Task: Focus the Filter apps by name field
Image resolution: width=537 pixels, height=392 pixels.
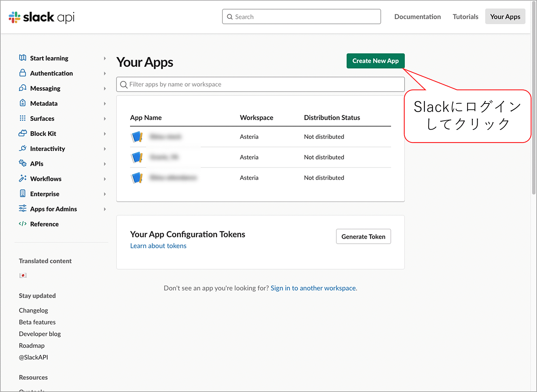Action: pyautogui.click(x=261, y=84)
